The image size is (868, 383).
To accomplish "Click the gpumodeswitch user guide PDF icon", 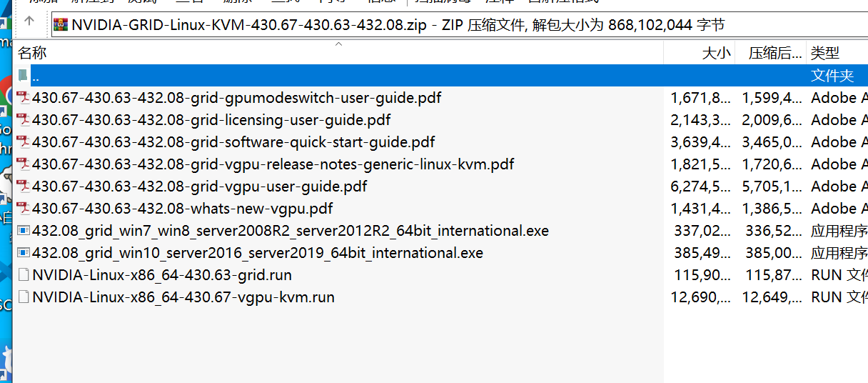I will pyautogui.click(x=24, y=98).
